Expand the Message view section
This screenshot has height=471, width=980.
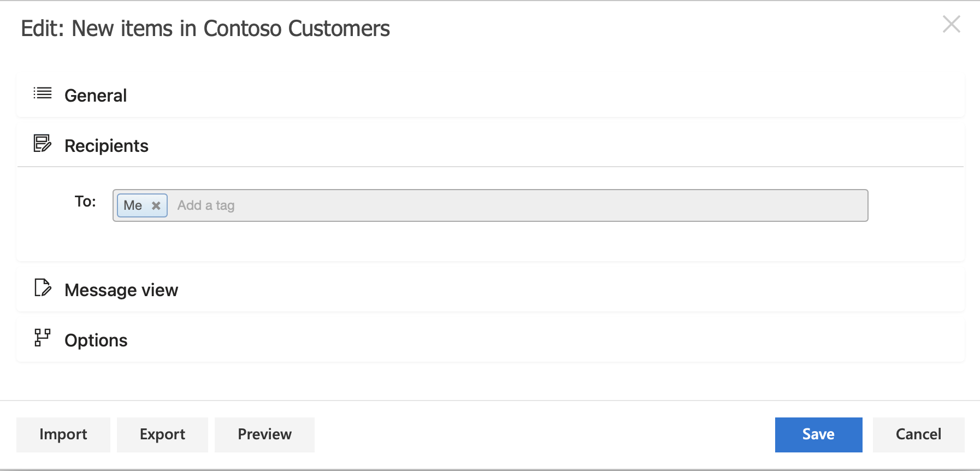pyautogui.click(x=121, y=290)
